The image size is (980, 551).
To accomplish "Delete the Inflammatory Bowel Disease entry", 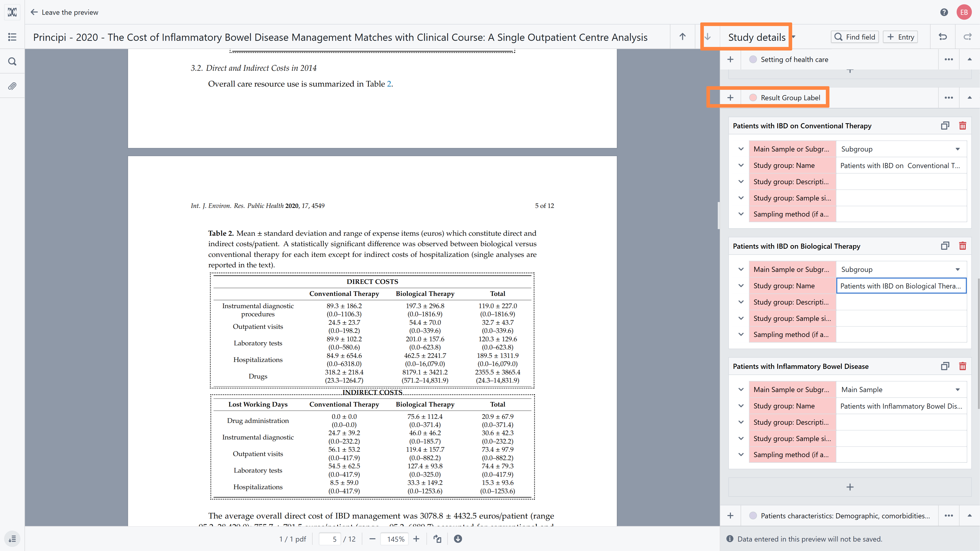I will coord(962,366).
